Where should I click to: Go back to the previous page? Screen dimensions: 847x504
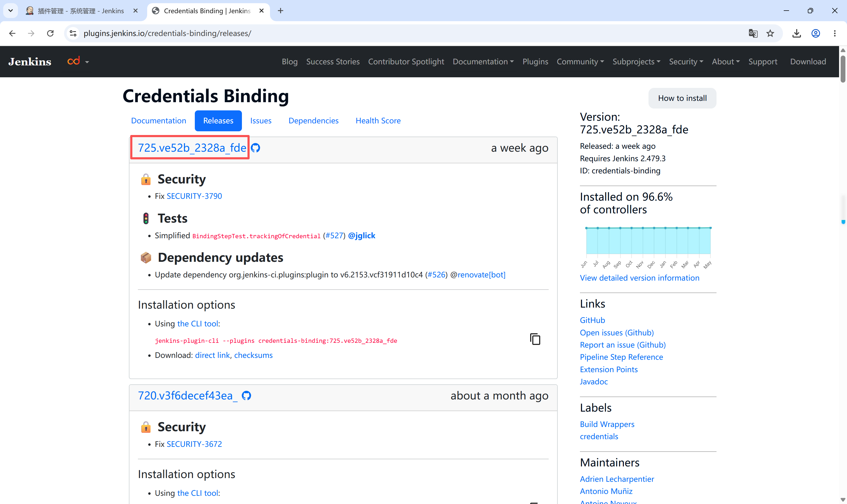coord(12,33)
